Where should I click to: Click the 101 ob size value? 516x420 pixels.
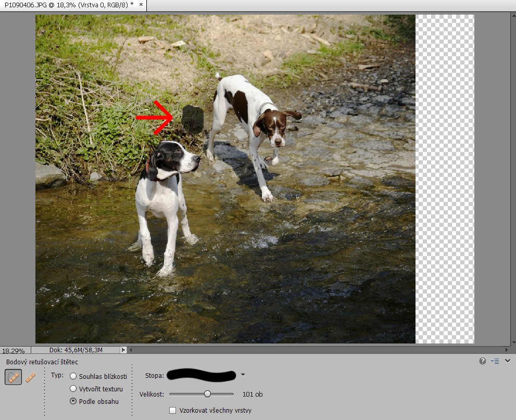[253, 394]
